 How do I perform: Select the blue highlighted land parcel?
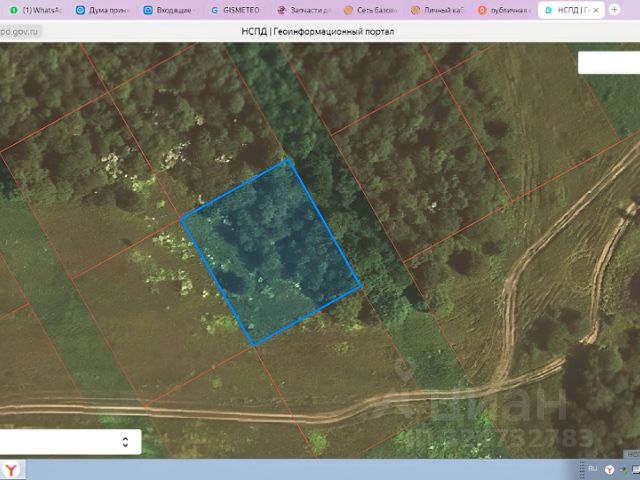point(271,252)
